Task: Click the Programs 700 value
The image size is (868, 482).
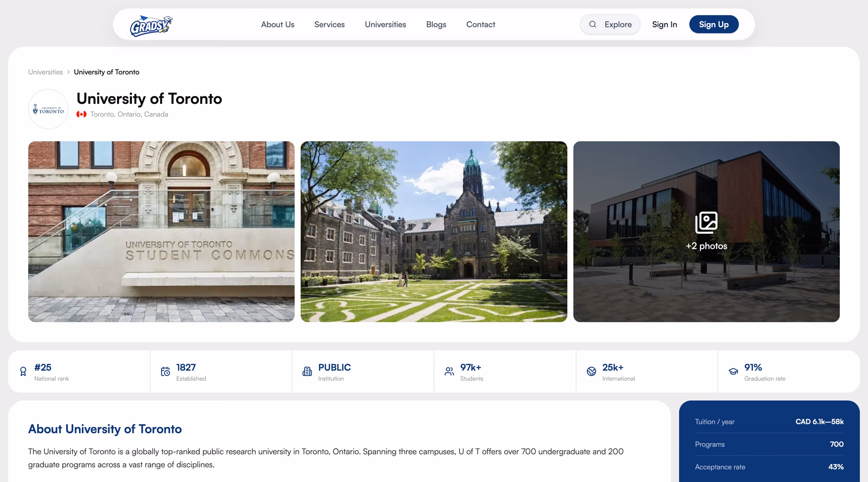Action: pos(837,444)
